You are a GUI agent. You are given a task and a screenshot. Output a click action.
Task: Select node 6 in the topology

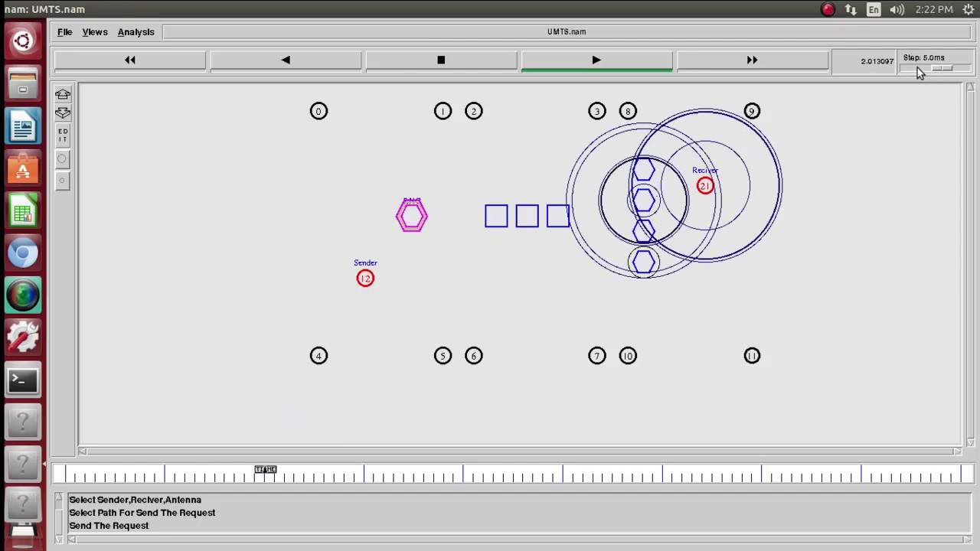click(x=474, y=356)
